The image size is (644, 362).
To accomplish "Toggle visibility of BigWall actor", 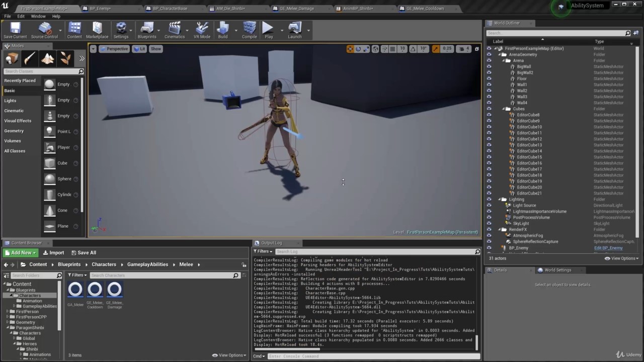I will [x=489, y=66].
